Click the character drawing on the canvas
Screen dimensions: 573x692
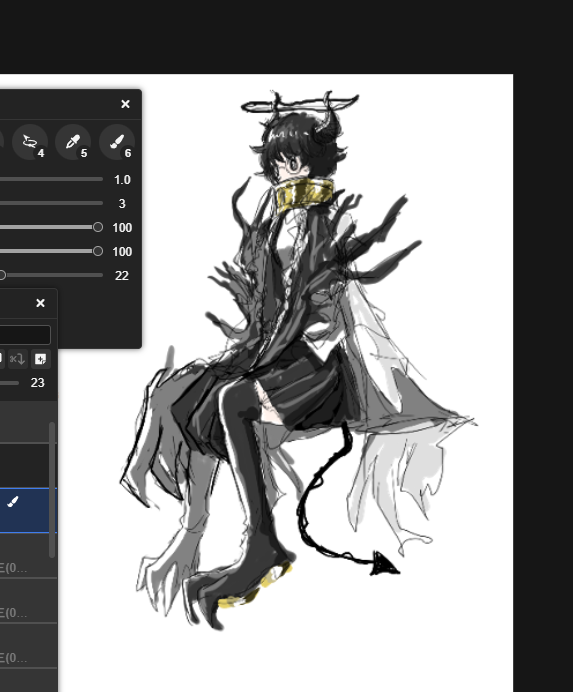coord(298,360)
